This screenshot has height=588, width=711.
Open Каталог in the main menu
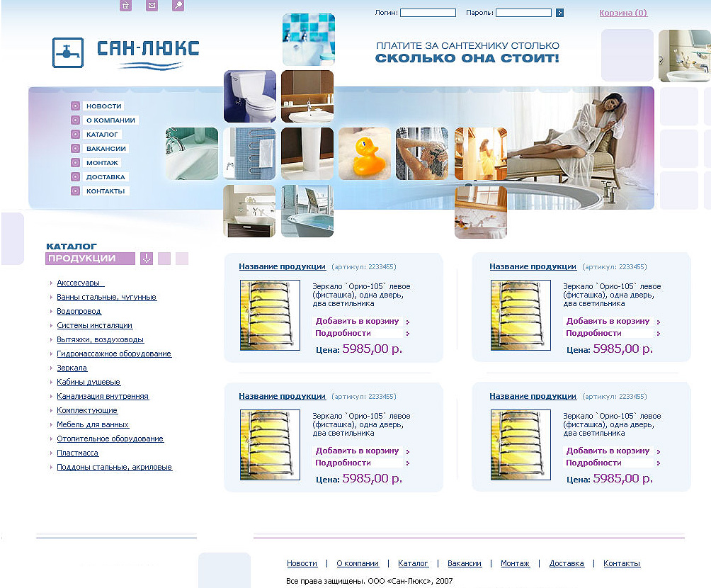(102, 135)
